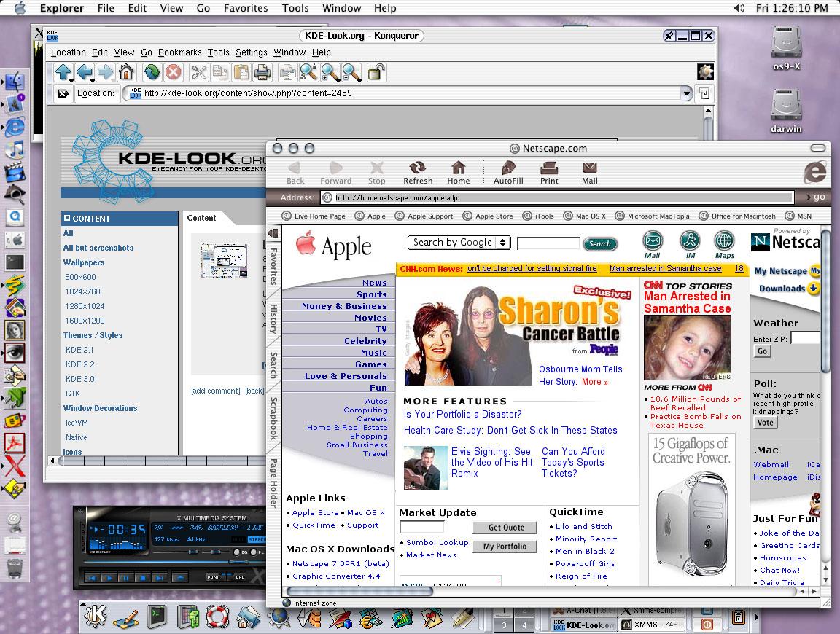Viewport: 840px width, 634px height.
Task: Click the Get Quote button
Action: 506,528
